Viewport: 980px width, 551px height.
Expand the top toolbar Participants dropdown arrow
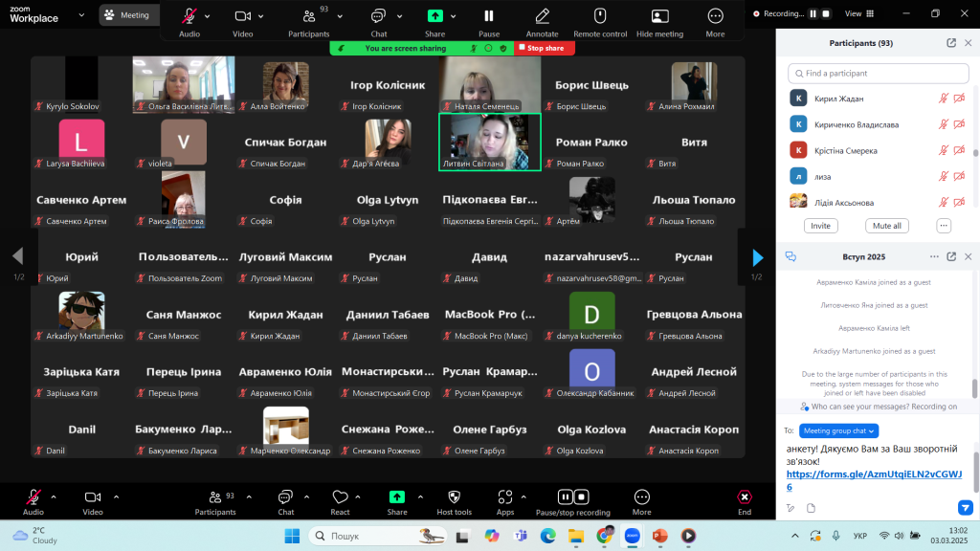340,16
